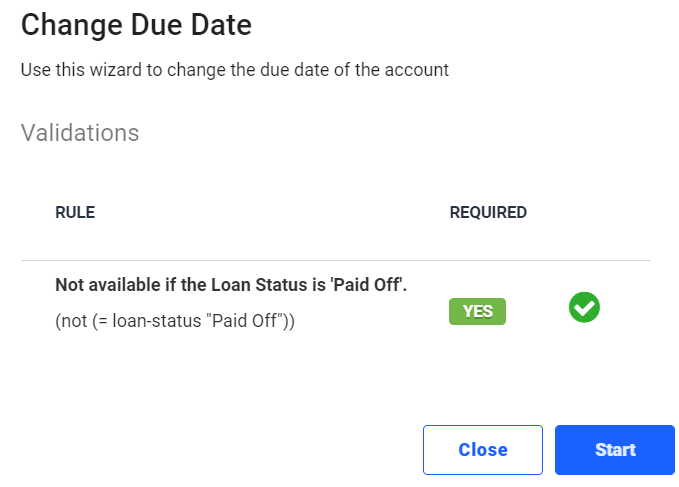679x487 pixels.
Task: Click the wizard description sentence
Action: pos(235,70)
